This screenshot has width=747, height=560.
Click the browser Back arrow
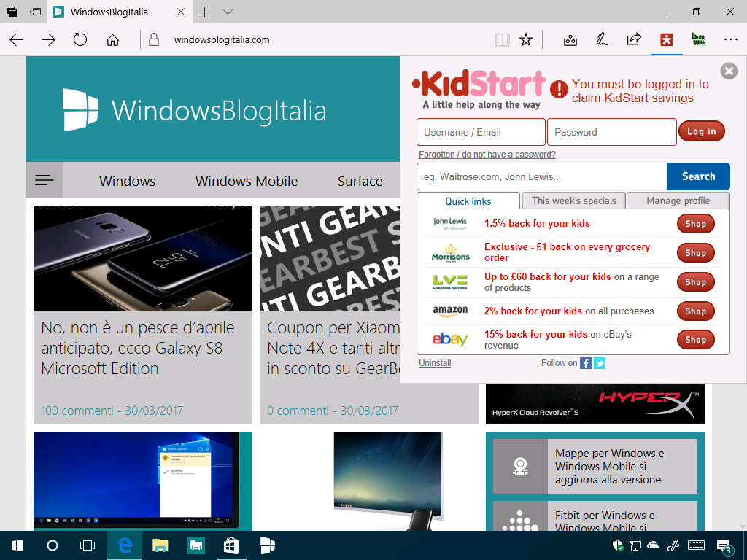[x=17, y=39]
